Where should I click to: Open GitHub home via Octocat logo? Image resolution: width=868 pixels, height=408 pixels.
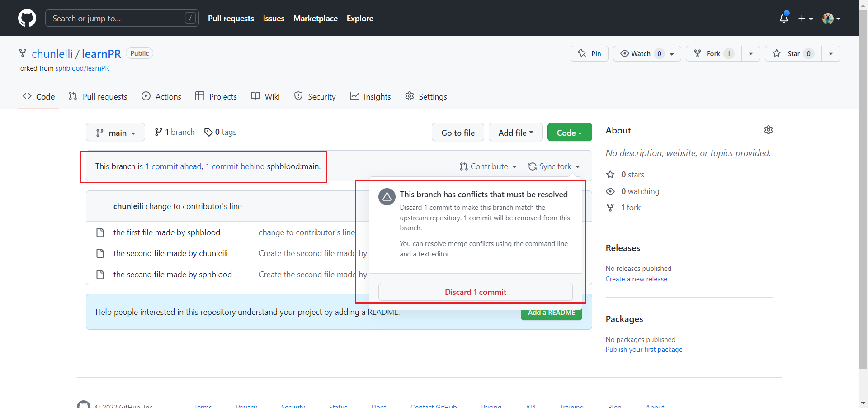tap(27, 18)
